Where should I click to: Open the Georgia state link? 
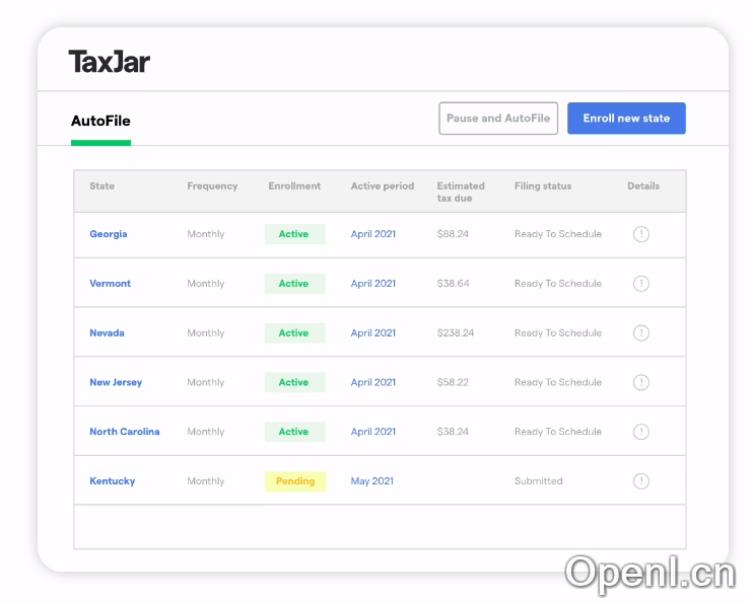tap(108, 234)
